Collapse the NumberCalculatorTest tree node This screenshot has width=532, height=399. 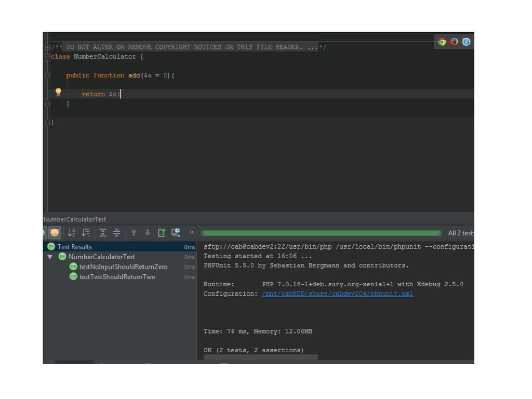pos(50,257)
